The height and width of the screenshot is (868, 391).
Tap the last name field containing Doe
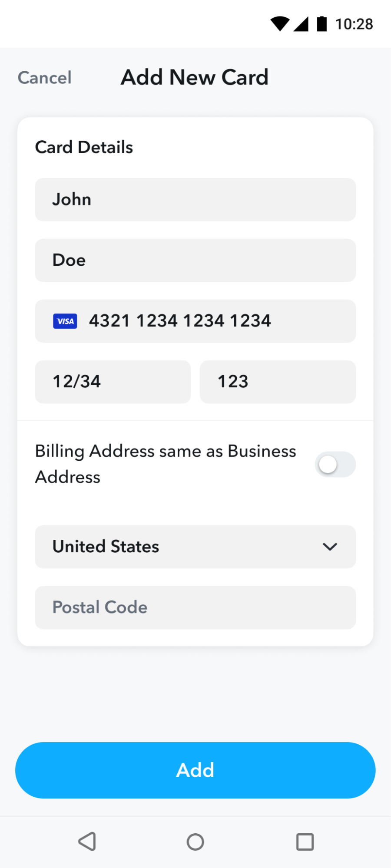(195, 260)
